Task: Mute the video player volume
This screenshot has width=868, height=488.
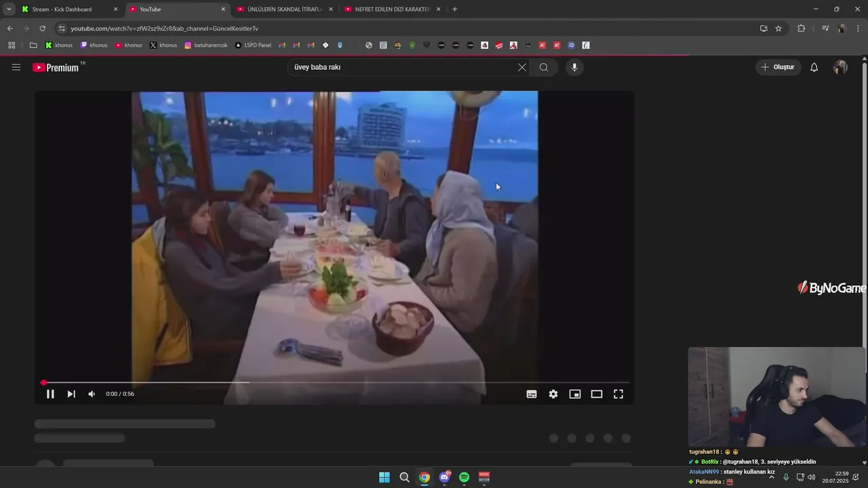Action: click(92, 394)
